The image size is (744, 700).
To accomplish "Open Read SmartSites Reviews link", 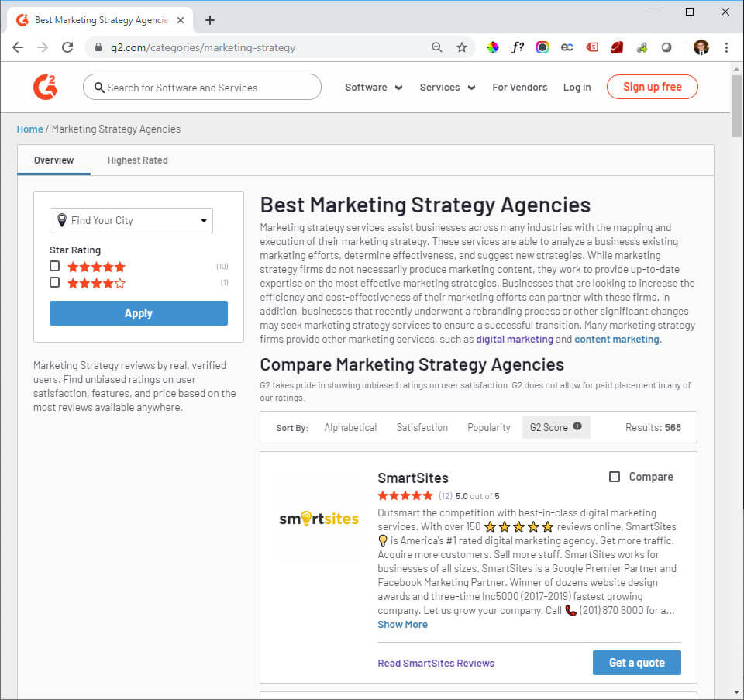I will [436, 663].
